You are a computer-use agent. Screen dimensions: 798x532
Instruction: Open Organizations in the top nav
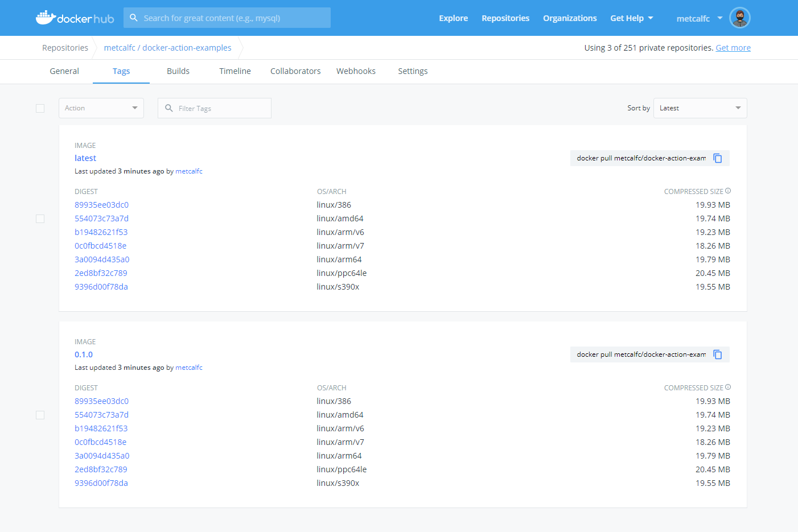(570, 18)
